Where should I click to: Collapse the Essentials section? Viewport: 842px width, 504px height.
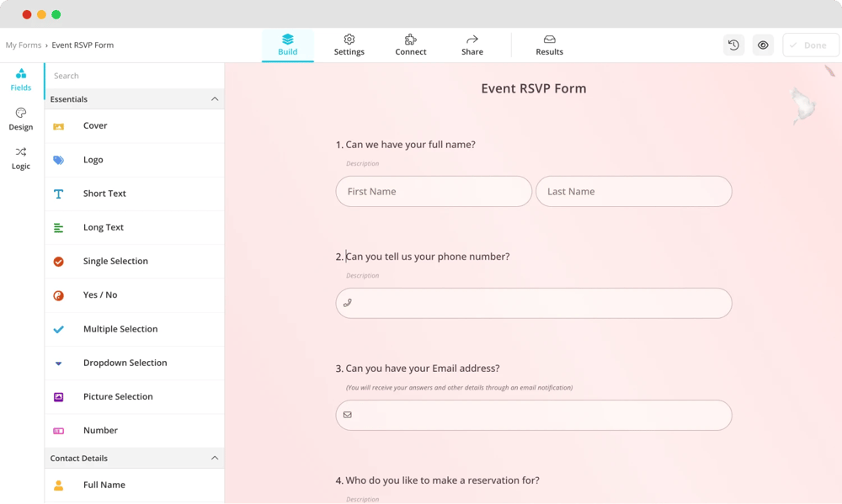tap(216, 98)
